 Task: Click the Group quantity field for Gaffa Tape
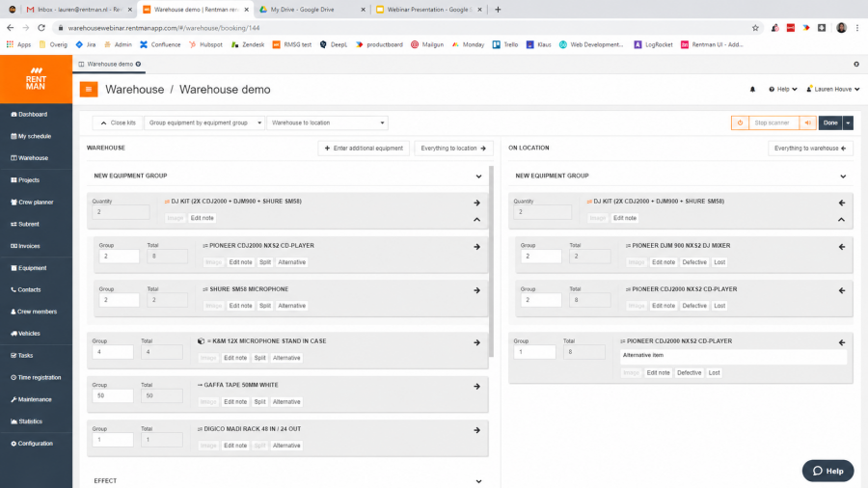coord(113,395)
